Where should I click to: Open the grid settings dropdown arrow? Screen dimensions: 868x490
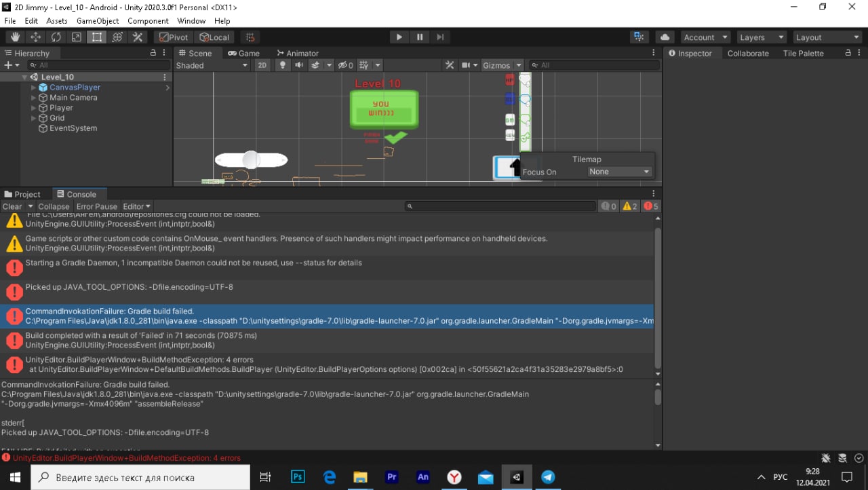pyautogui.click(x=378, y=65)
